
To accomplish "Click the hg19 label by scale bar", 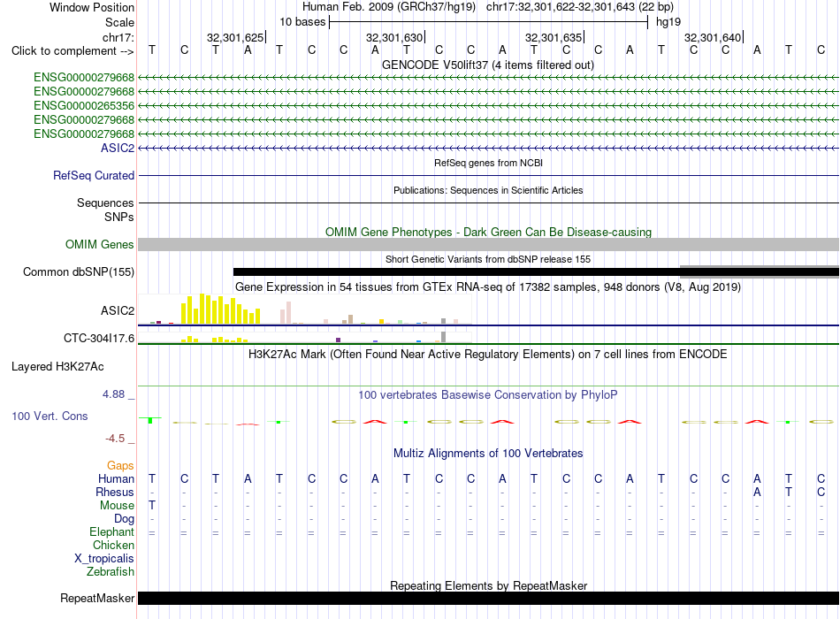I will 668,22.
